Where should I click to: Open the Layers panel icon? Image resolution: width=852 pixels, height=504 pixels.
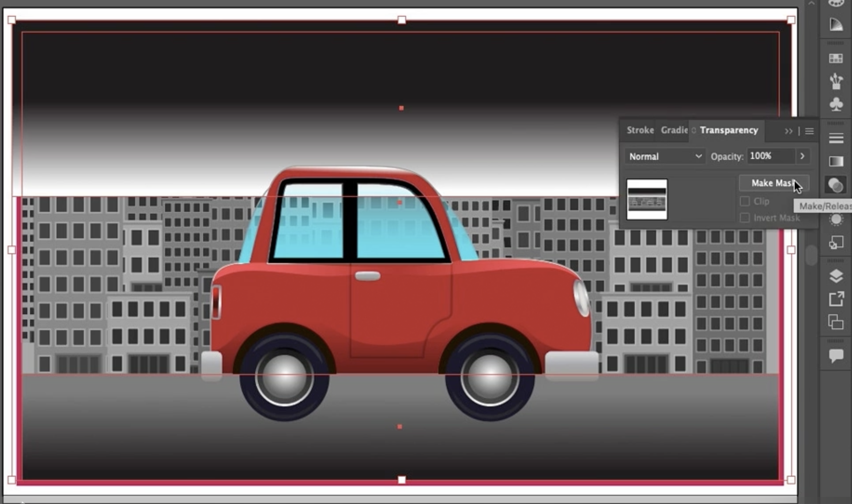tap(836, 276)
